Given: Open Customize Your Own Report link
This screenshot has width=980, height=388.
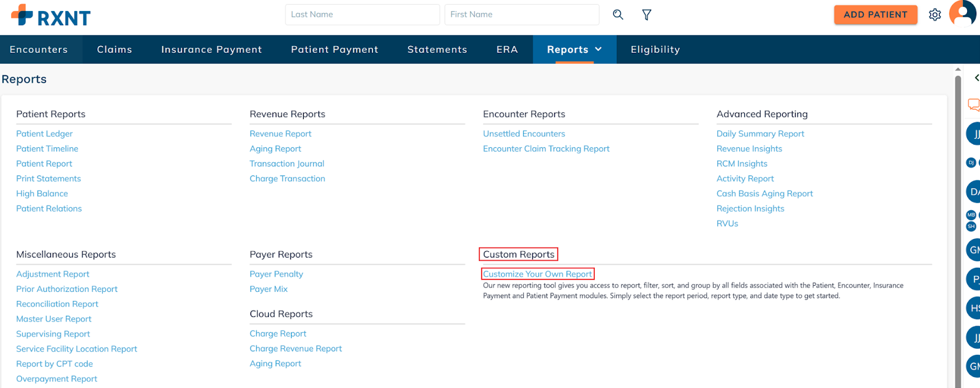Looking at the screenshot, I should tap(537, 274).
